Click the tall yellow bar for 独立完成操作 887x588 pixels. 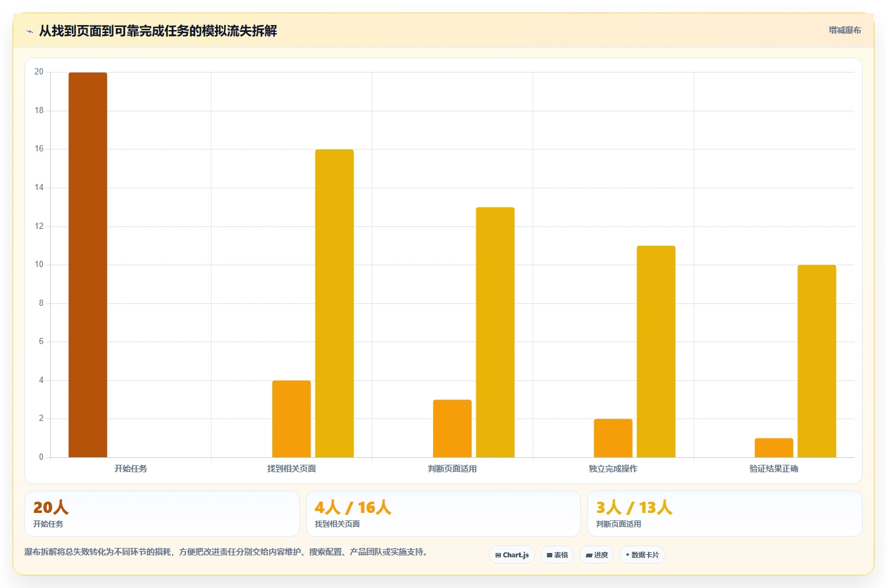656,352
